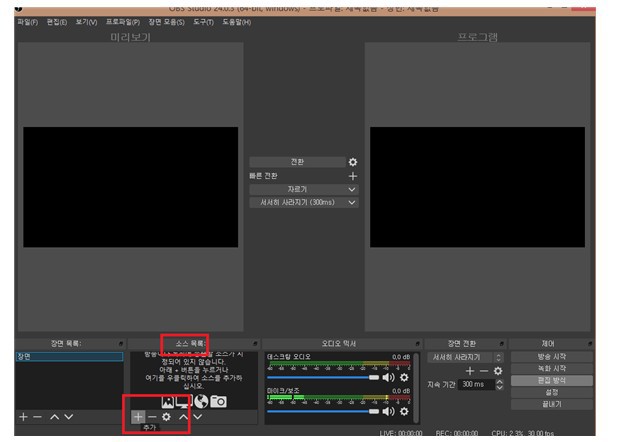Open scene transition type combo box

click(465, 357)
